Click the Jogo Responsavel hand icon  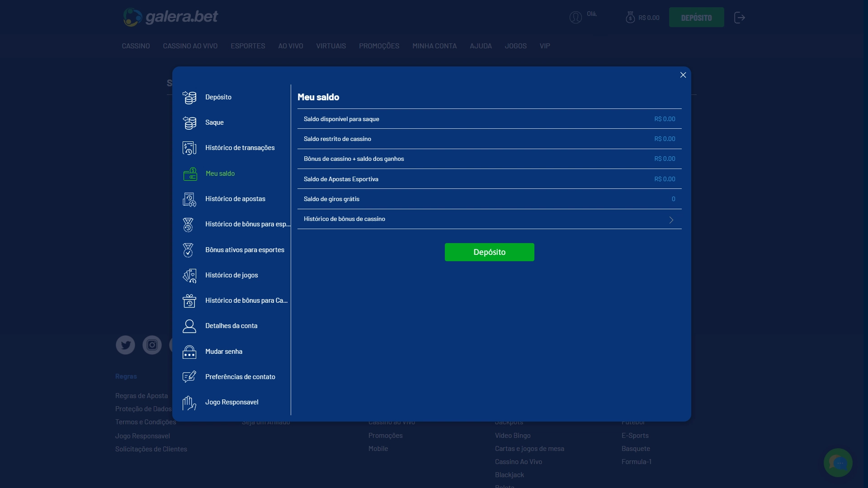tap(189, 403)
